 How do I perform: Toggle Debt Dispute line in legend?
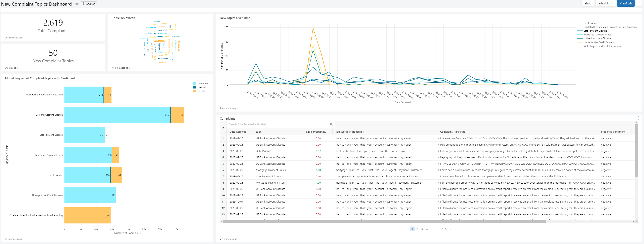tap(590, 23)
